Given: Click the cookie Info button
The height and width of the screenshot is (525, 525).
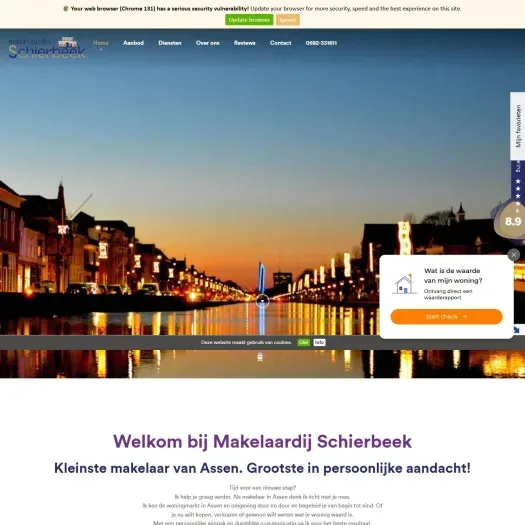Looking at the screenshot, I should click(x=319, y=342).
